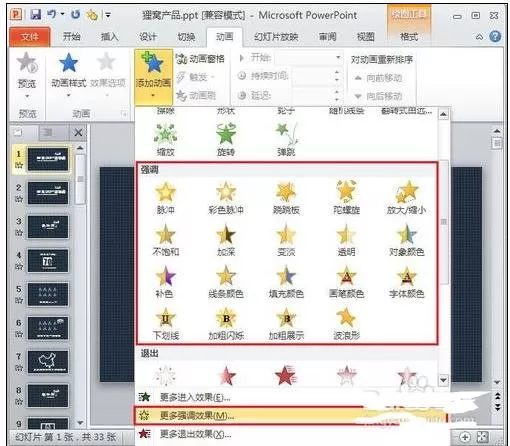Open the 开始 timing combo box

tap(309, 58)
